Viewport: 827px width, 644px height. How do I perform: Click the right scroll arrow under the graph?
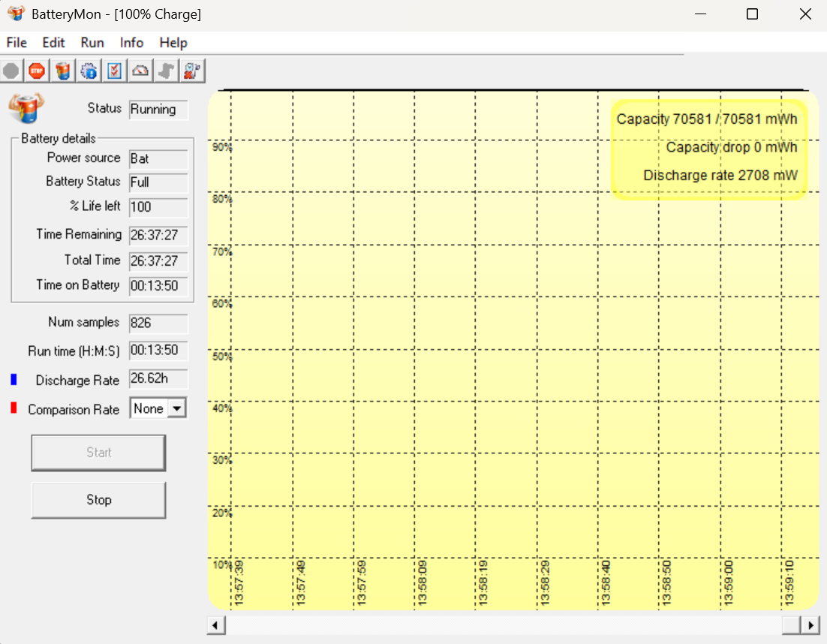[810, 625]
